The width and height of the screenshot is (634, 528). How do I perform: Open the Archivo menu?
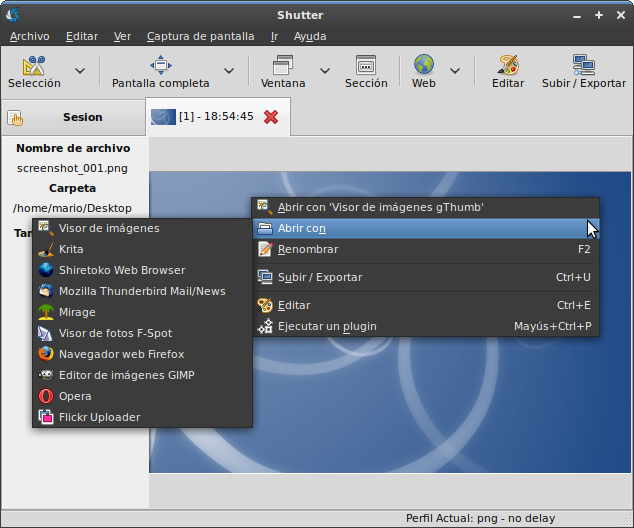pos(29,36)
